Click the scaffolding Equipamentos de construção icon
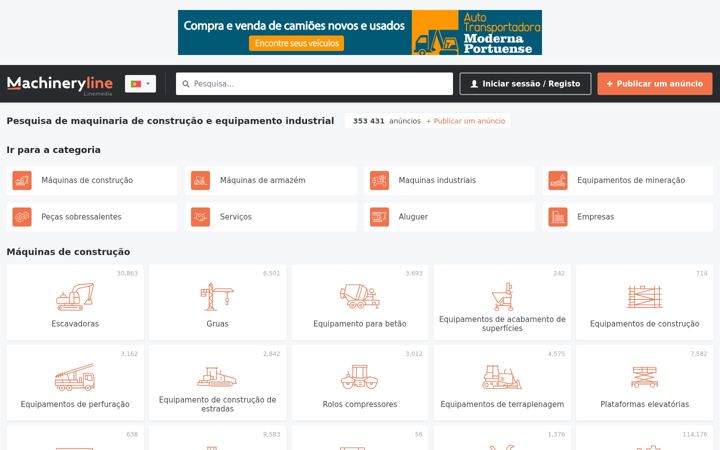 point(645,297)
